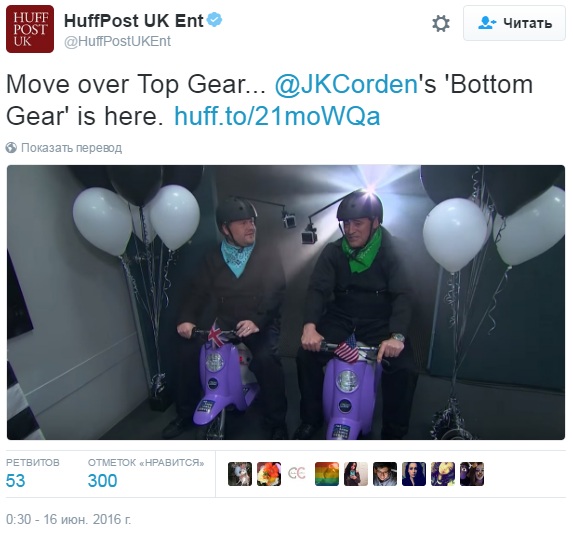573x539 pixels.
Task: Click the blue verified badge
Action: pos(215,20)
